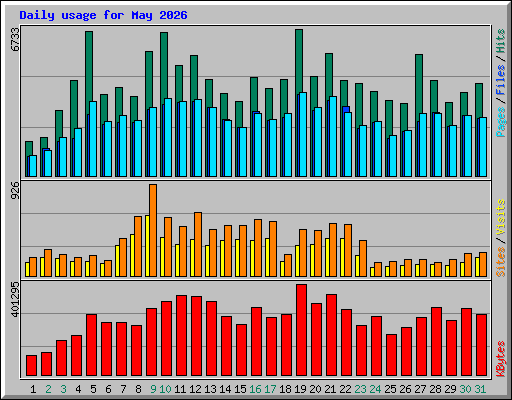Click day 30 on the x-axis
512x400 pixels.
[x=465, y=389]
